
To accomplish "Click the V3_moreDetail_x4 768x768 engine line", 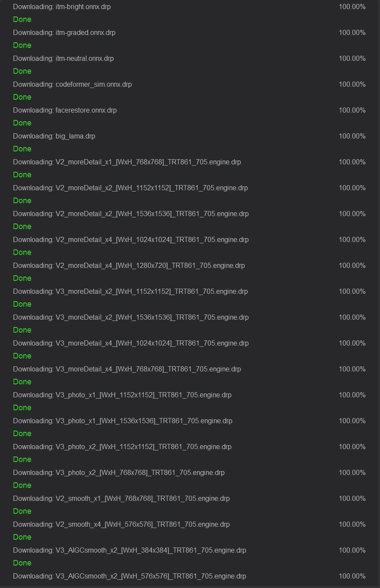I will 127,369.
